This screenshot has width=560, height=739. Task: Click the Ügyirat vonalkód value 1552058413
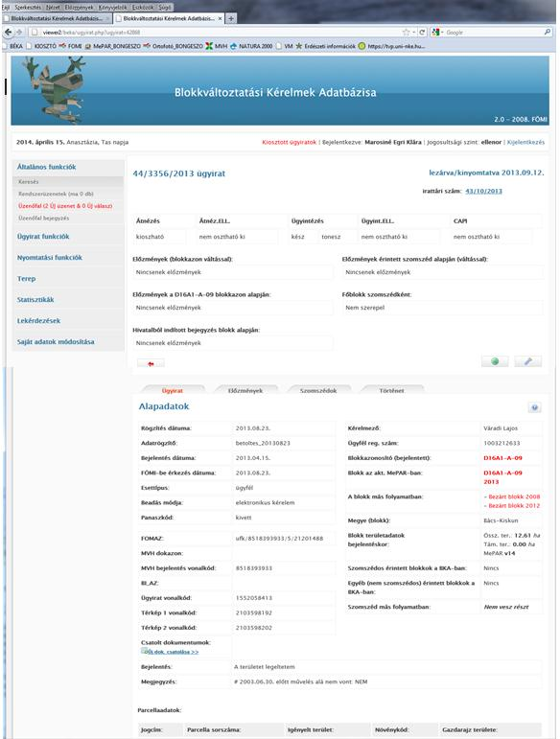coord(253,597)
